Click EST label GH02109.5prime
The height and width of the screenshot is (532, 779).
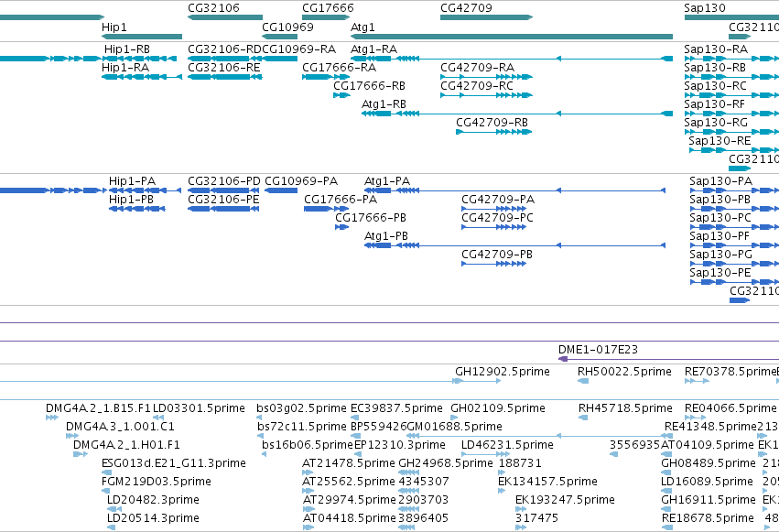(x=498, y=408)
